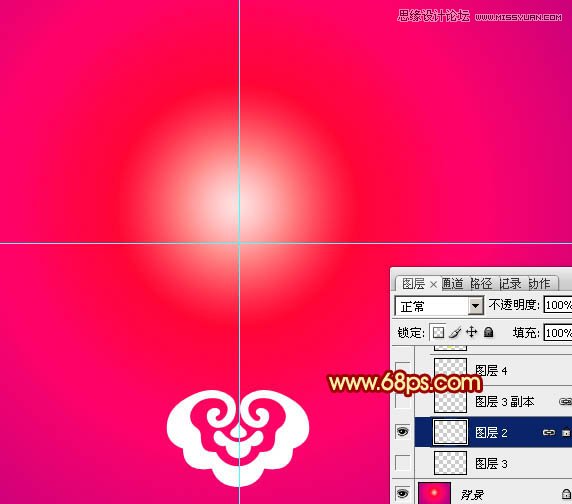Click link icon on 图层 2 row

549,433
